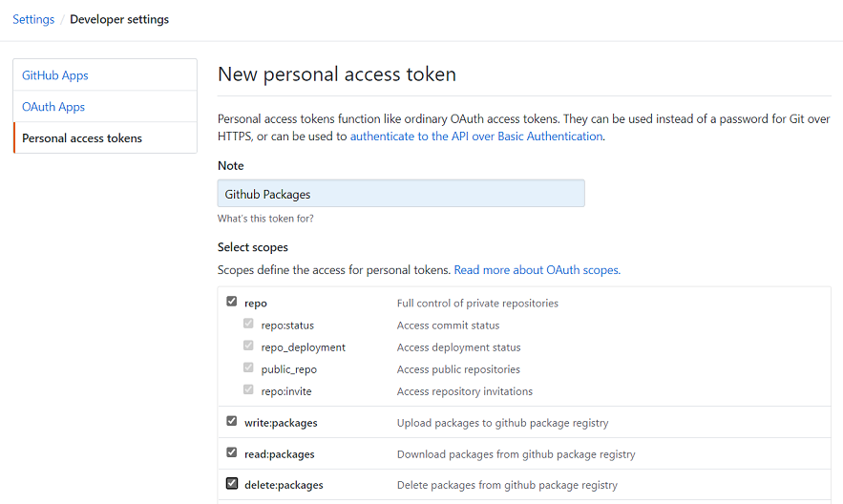
Task: Open Read more about OAuth scopes link
Action: (537, 270)
